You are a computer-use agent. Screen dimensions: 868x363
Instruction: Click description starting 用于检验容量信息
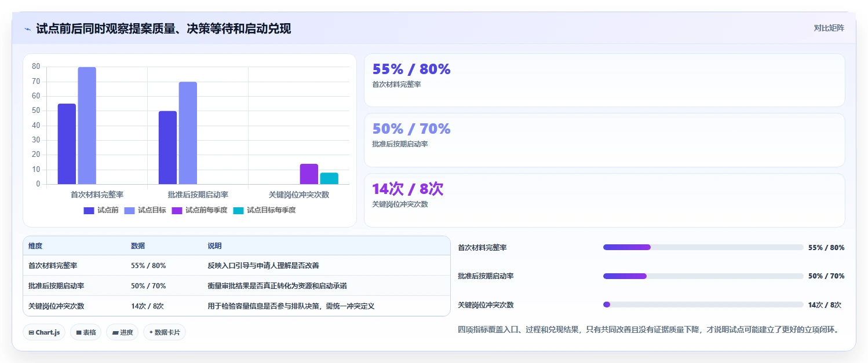click(x=291, y=306)
